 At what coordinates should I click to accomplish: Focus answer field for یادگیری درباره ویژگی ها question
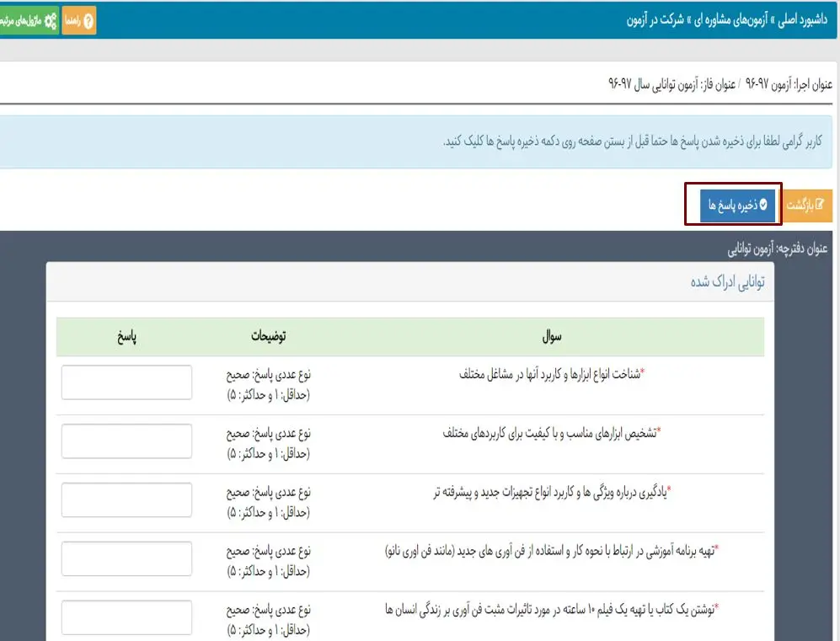point(126,500)
